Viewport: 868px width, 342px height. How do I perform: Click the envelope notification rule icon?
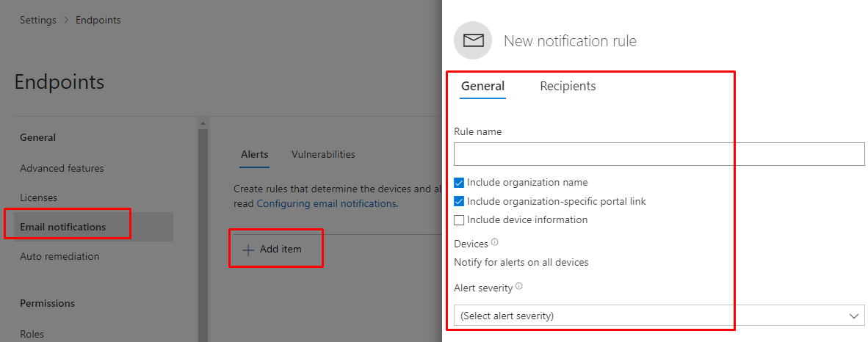pos(473,41)
